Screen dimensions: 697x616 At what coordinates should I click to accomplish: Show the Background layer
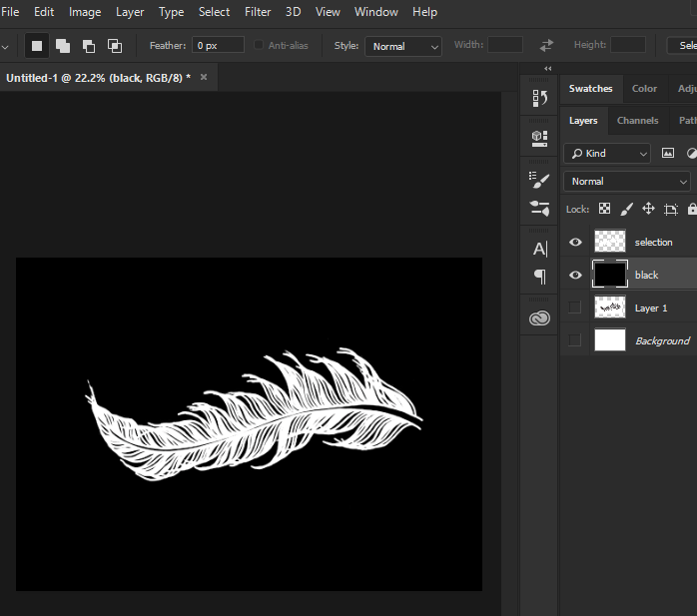(575, 340)
